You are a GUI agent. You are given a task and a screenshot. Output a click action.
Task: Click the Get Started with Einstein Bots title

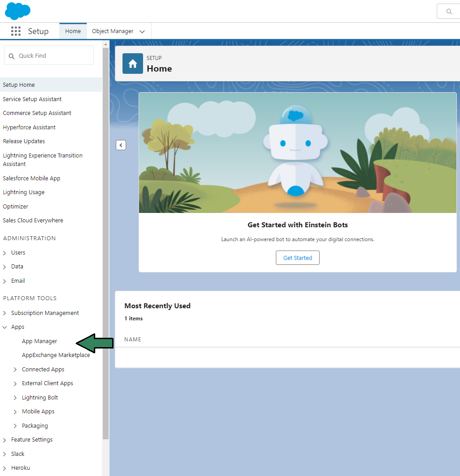click(297, 225)
